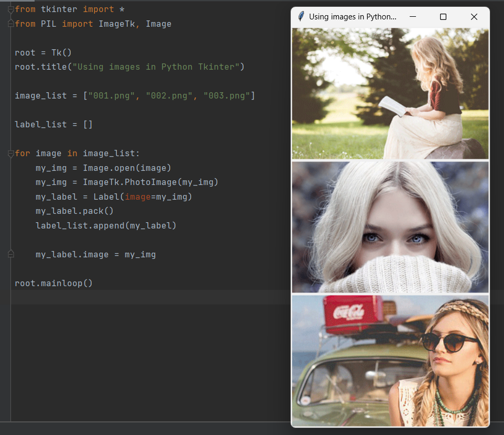Maximize the Tkinter image window
Screen dimensions: 504x435
pyautogui.click(x=443, y=17)
